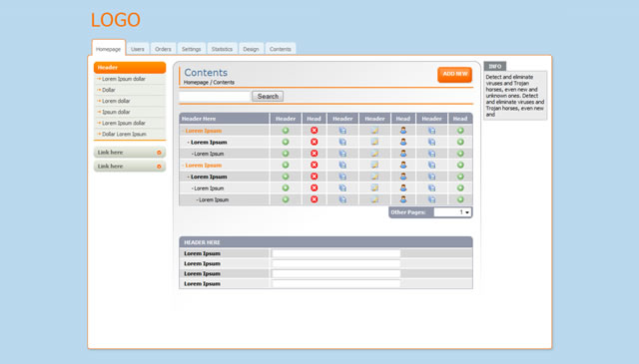Click the red delete icon in last table row

point(314,199)
